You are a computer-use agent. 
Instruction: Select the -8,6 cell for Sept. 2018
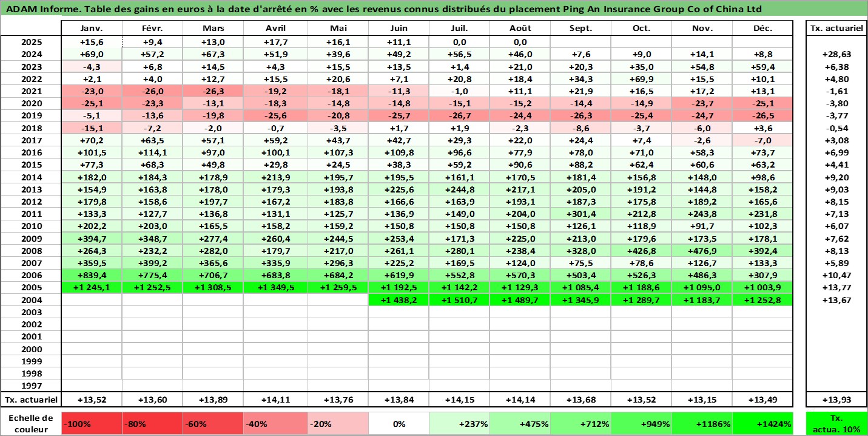580,128
